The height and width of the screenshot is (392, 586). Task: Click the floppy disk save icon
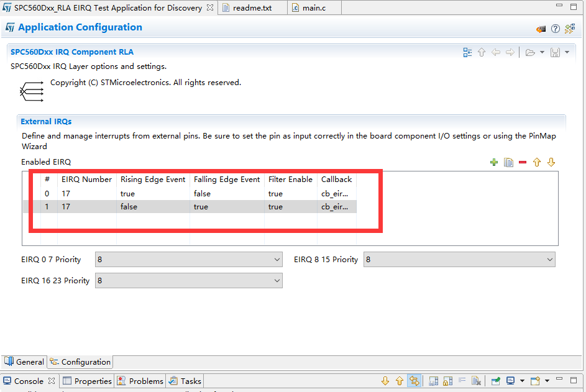click(555, 52)
